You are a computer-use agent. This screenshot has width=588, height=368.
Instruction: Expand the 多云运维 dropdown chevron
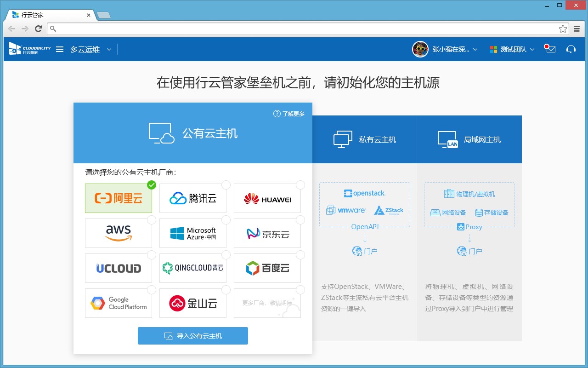tap(109, 49)
